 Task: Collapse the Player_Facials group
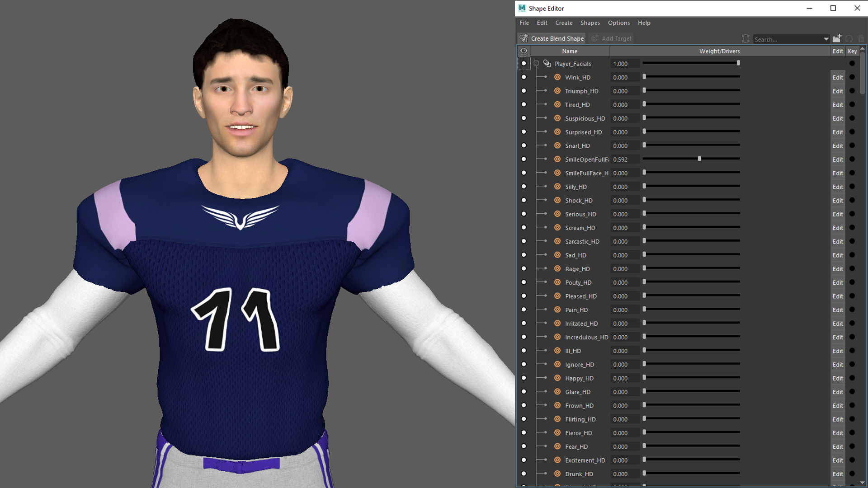pyautogui.click(x=536, y=64)
